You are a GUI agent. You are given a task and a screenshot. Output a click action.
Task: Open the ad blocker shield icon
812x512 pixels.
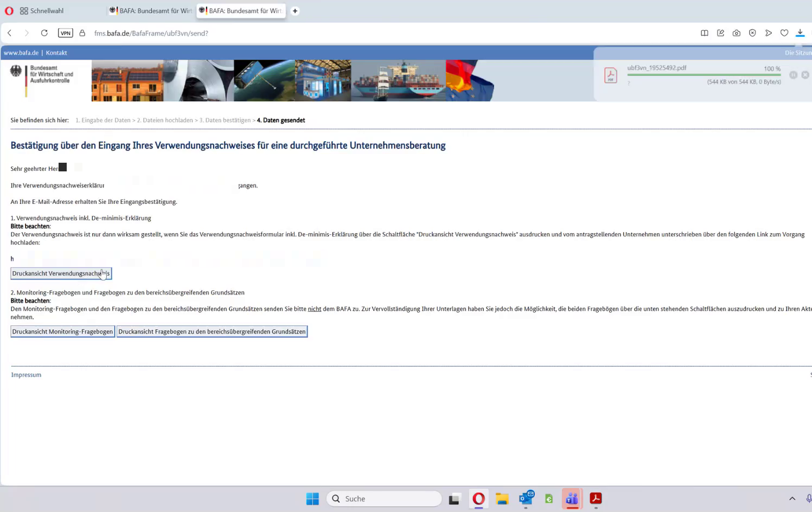tap(752, 33)
